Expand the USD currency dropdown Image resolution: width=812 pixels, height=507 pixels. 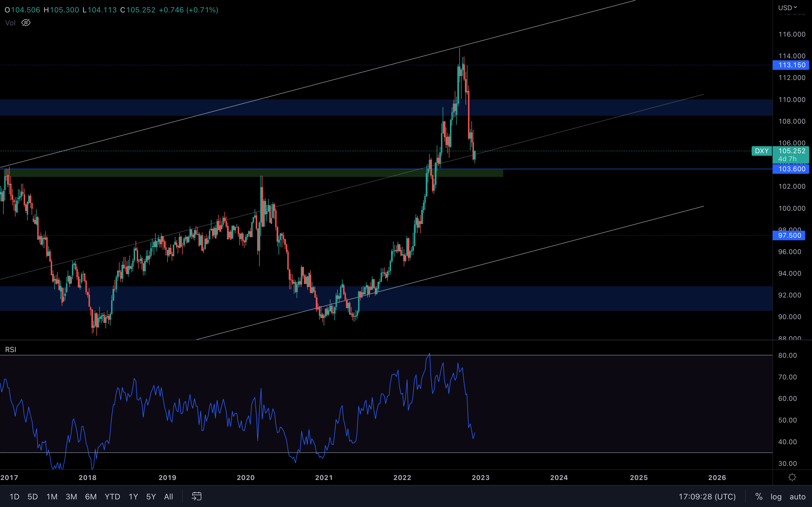[x=787, y=8]
